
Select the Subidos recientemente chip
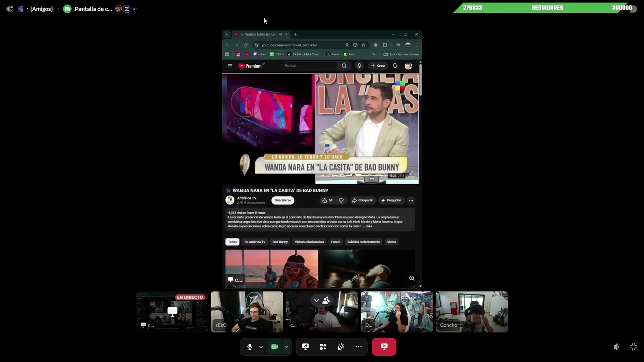[x=364, y=242]
